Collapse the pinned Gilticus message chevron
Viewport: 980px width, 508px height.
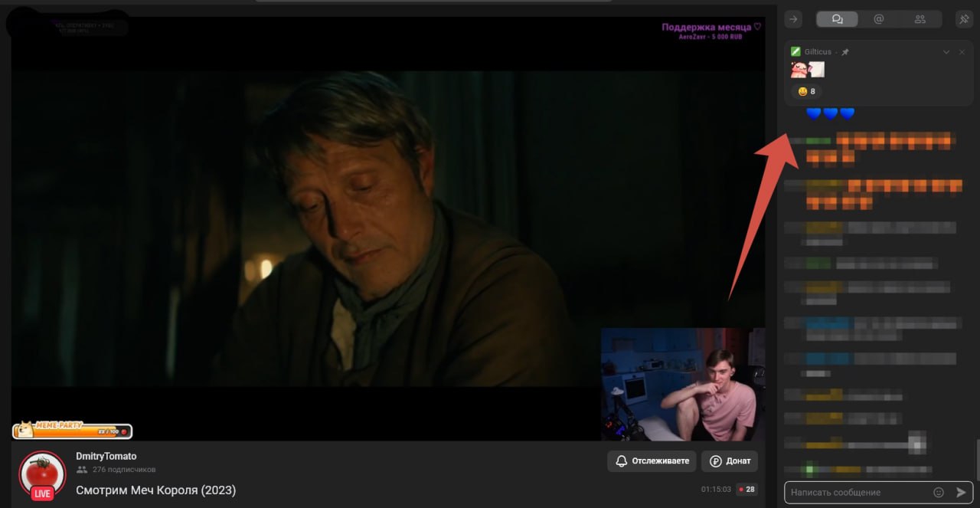(946, 52)
